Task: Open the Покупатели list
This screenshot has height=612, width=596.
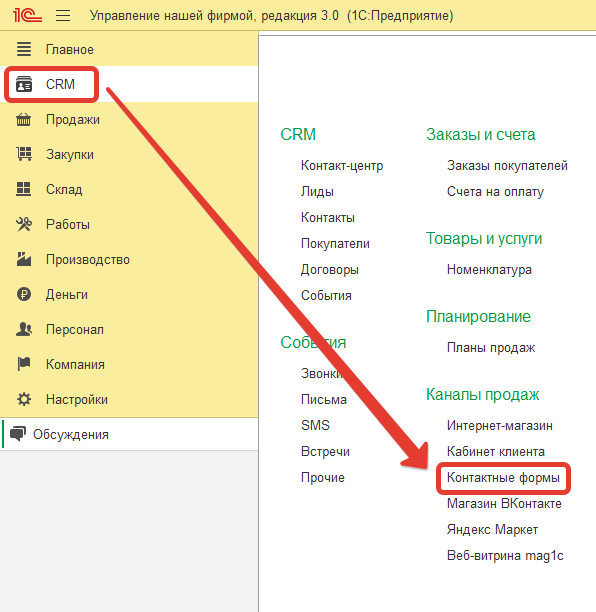Action: click(335, 244)
